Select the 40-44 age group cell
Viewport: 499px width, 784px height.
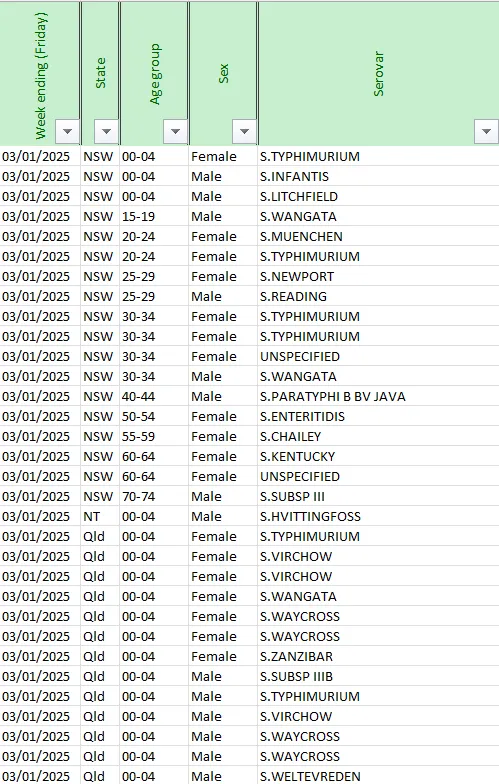[x=154, y=396]
